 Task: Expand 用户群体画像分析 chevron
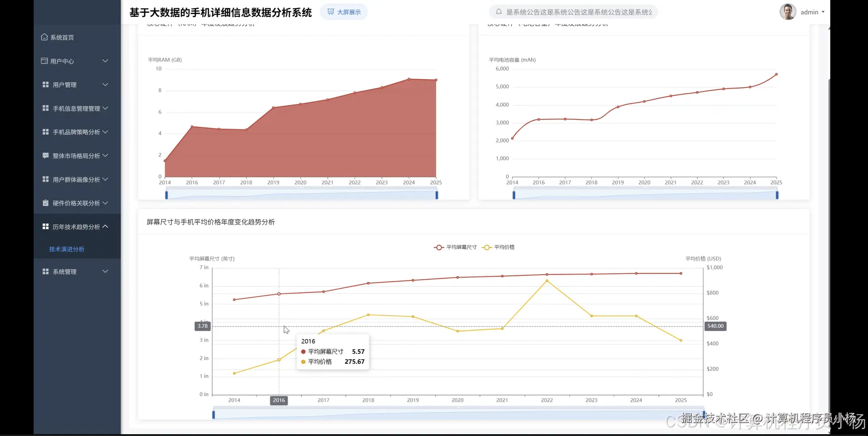coord(105,179)
